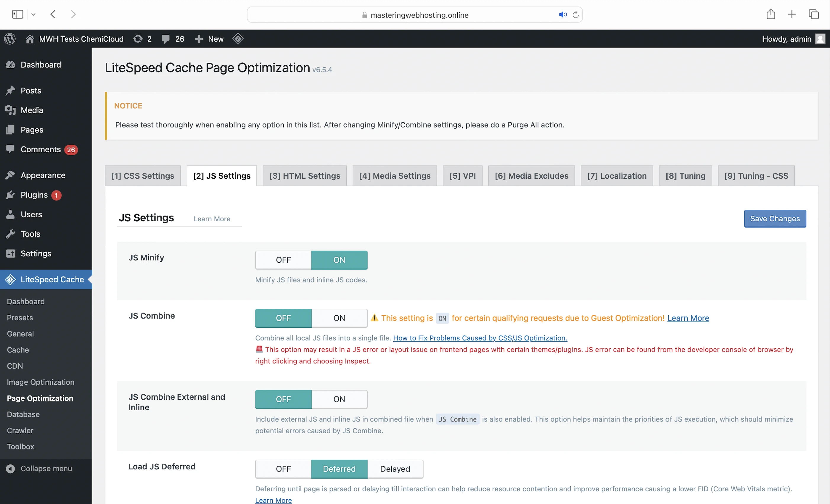Open the New content dropdown in admin bar
830x504 pixels.
click(x=210, y=39)
